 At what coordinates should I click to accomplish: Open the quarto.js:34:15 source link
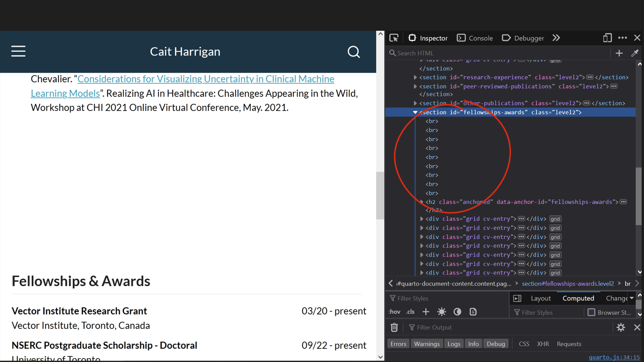tap(614, 357)
